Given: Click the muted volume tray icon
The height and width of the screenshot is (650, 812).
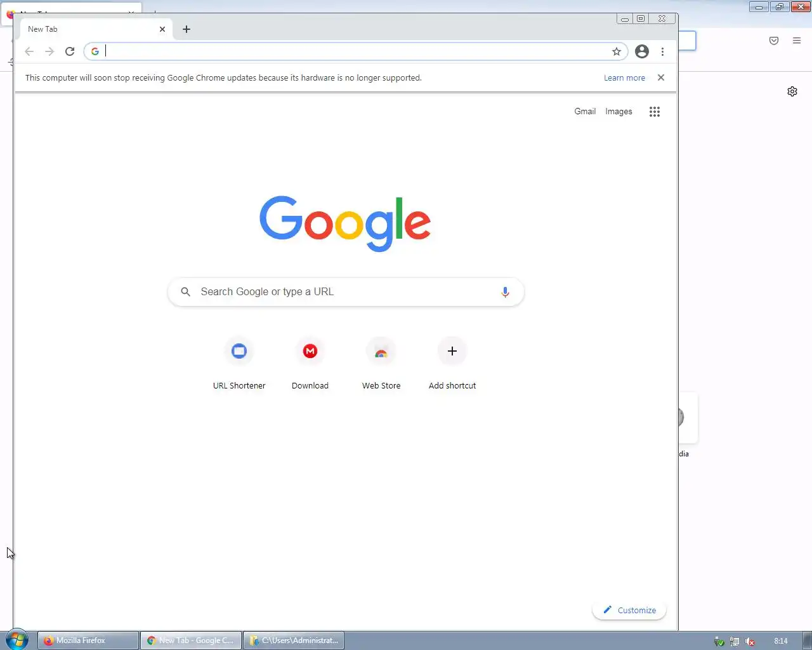Looking at the screenshot, I should (x=750, y=641).
